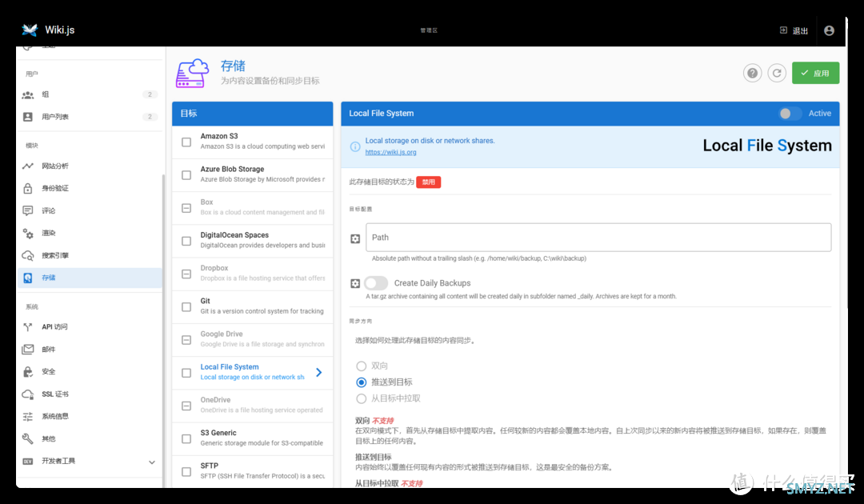This screenshot has width=864, height=504.
Task: Open the https://wiki.js.org link
Action: (390, 152)
